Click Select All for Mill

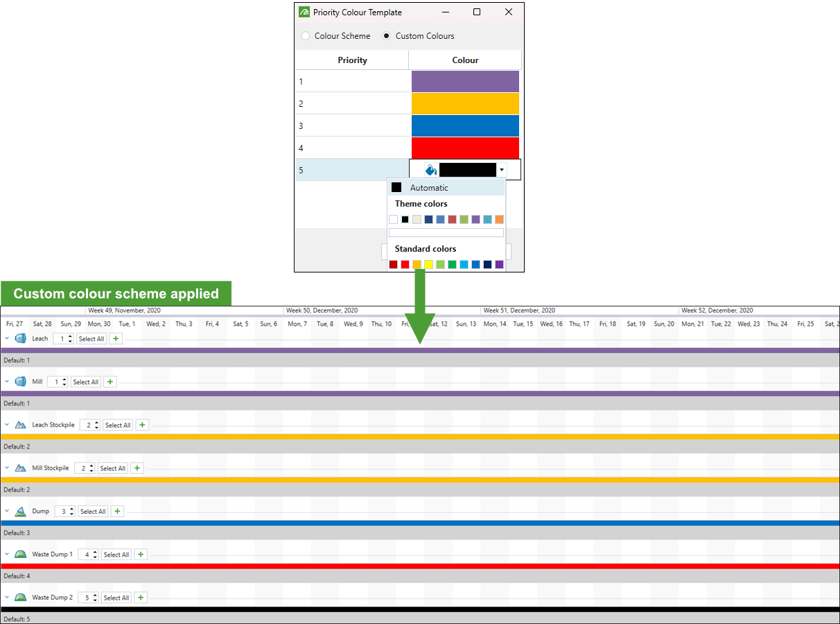(x=86, y=382)
